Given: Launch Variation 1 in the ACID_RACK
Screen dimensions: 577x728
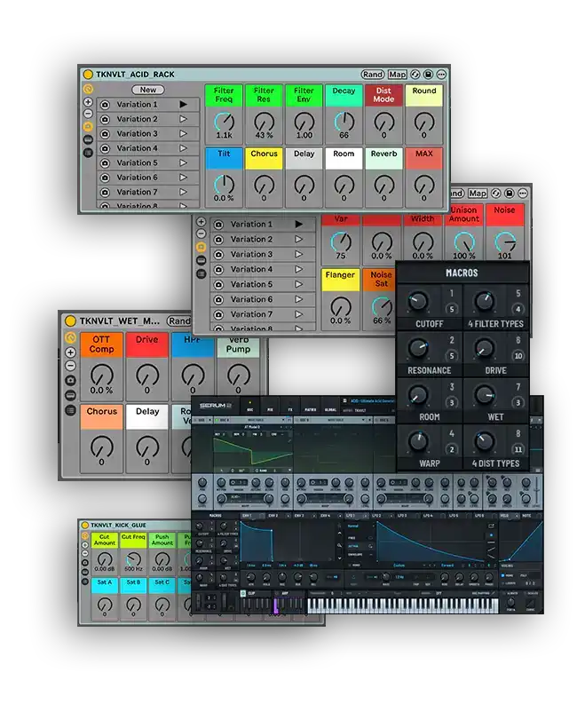Looking at the screenshot, I should pyautogui.click(x=184, y=105).
